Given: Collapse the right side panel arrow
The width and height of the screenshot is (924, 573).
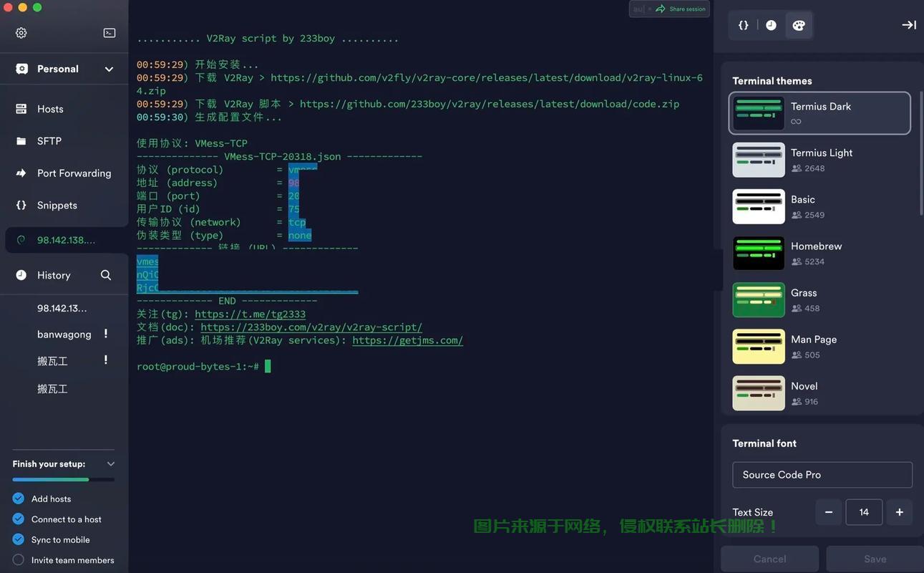Looking at the screenshot, I should click(908, 25).
